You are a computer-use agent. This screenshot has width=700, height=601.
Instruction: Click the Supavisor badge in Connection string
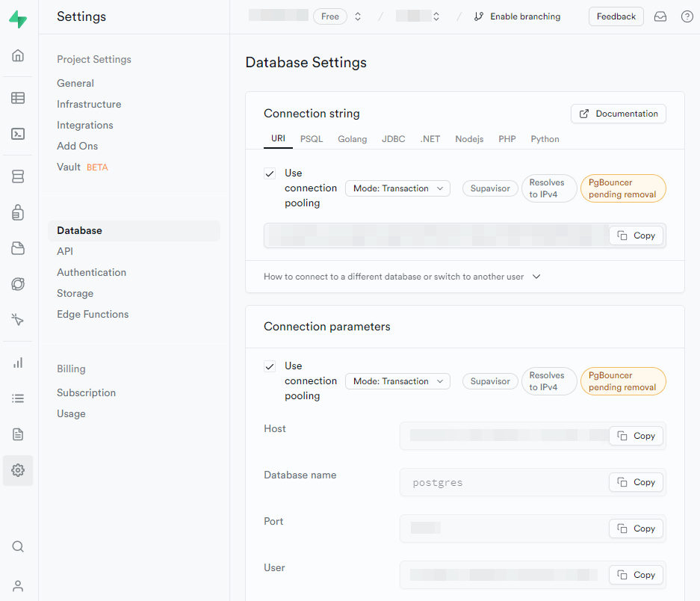[x=490, y=188]
